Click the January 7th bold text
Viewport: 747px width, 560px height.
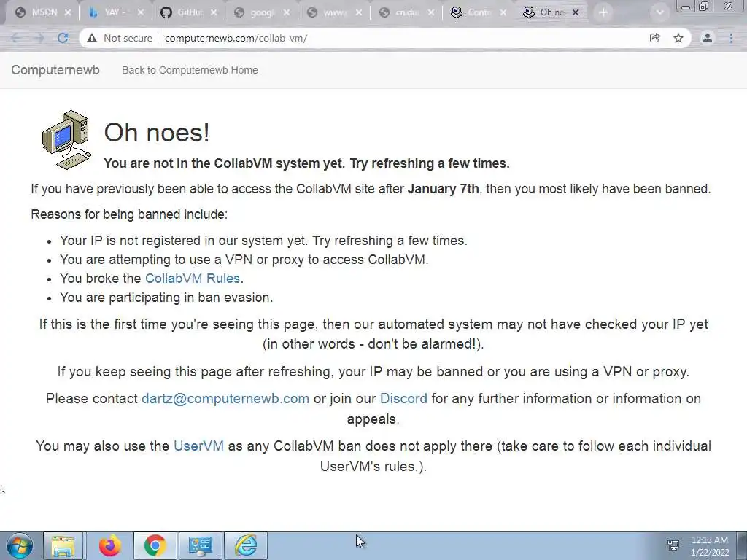coord(443,189)
